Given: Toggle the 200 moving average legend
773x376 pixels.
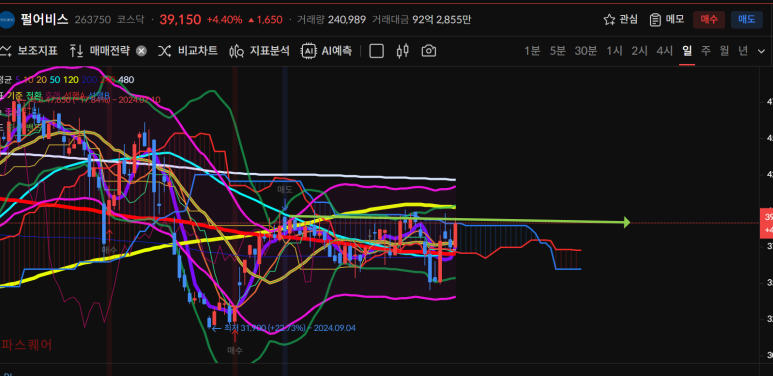Looking at the screenshot, I should point(89,80).
